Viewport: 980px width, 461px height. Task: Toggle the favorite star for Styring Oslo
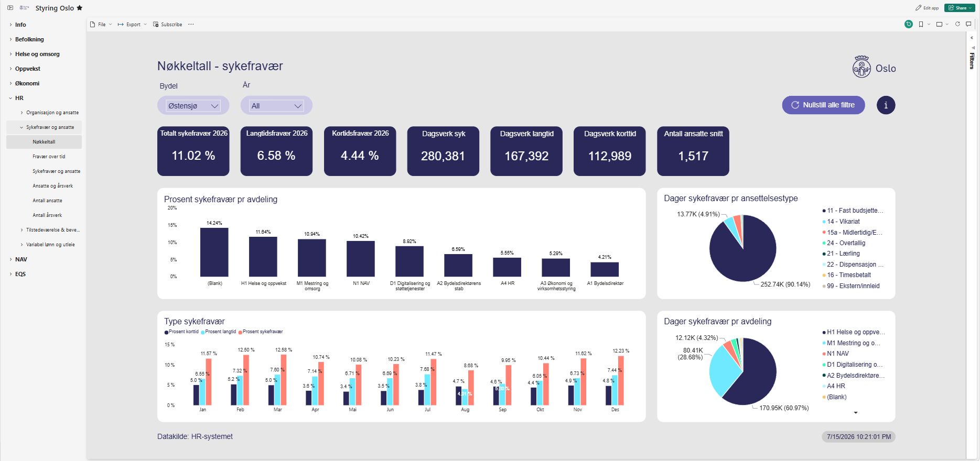coord(80,8)
